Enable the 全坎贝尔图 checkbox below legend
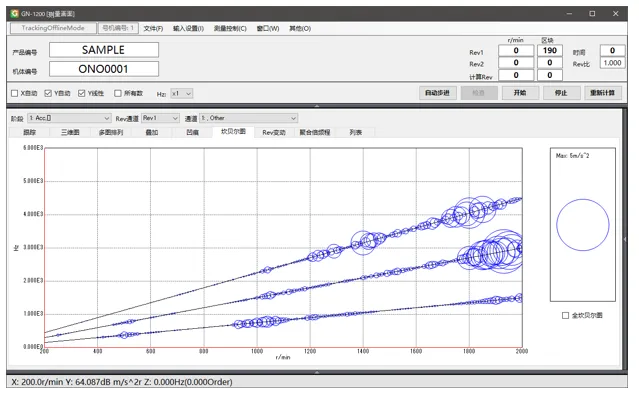 click(x=565, y=315)
